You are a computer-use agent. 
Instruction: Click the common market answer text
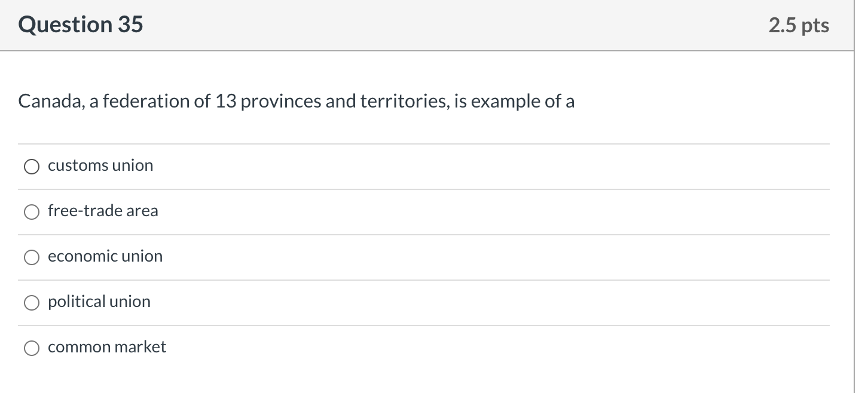click(x=107, y=348)
